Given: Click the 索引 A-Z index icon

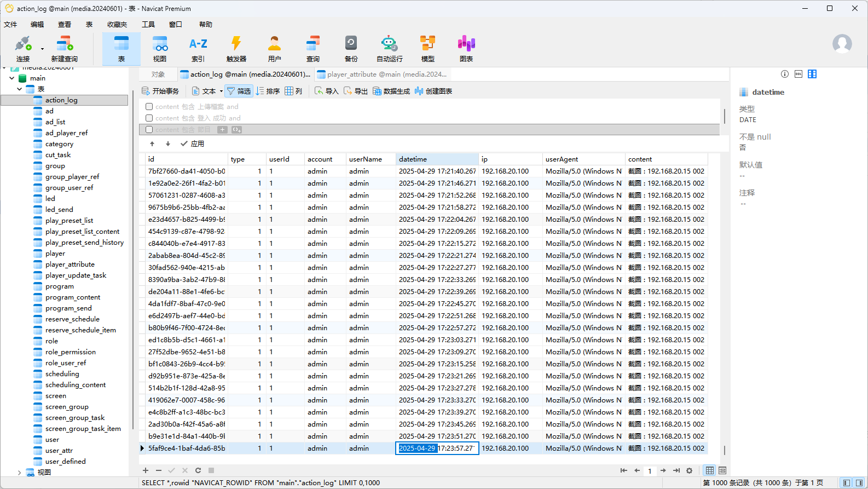Looking at the screenshot, I should (x=198, y=48).
